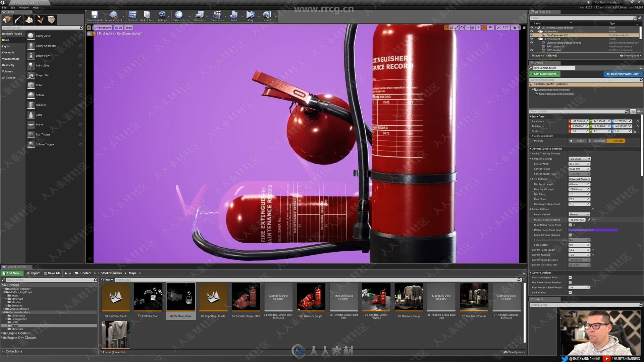Image resolution: width=644 pixels, height=362 pixels.
Task: Hide CineCameraActor1 with its eye icon
Action: 532,35
